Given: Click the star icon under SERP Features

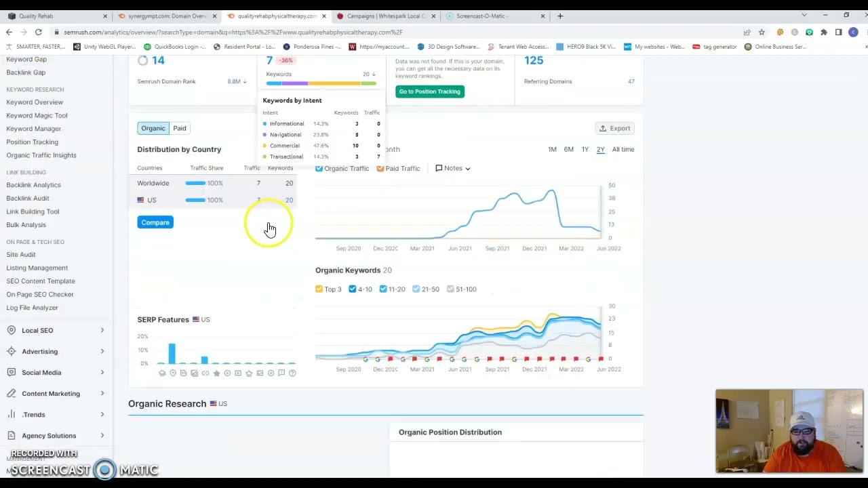Looking at the screenshot, I should 216,373.
